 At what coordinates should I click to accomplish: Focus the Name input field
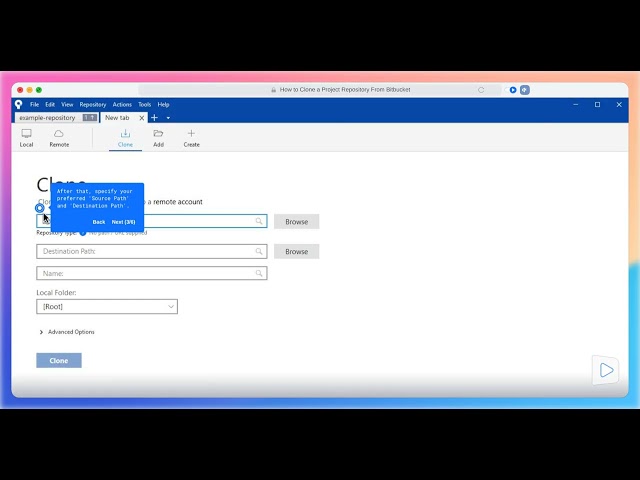[x=152, y=273]
